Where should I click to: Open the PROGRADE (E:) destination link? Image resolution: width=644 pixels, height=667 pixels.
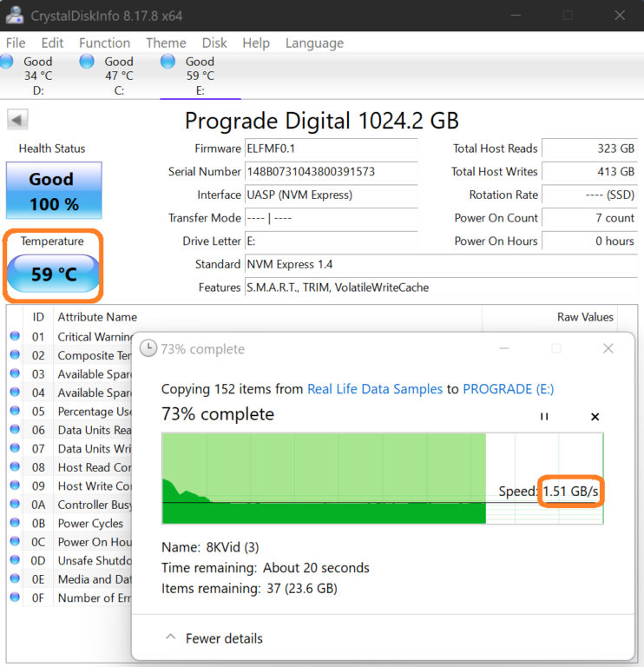508,389
